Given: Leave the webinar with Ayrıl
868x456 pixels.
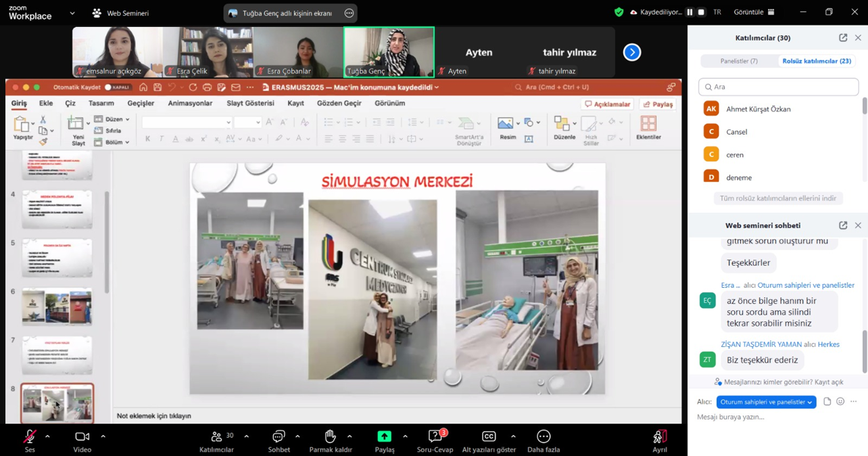Looking at the screenshot, I should click(660, 437).
